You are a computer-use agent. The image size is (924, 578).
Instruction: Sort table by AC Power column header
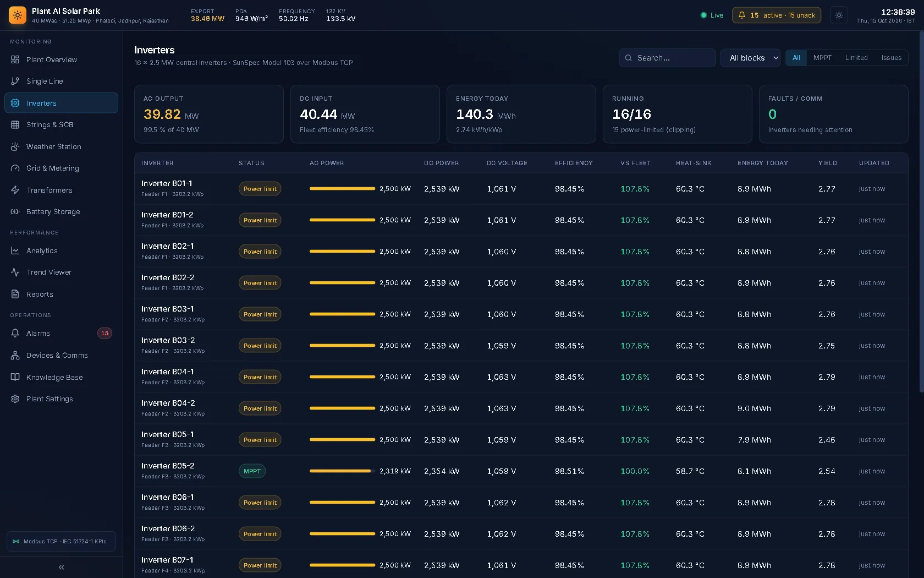point(327,163)
